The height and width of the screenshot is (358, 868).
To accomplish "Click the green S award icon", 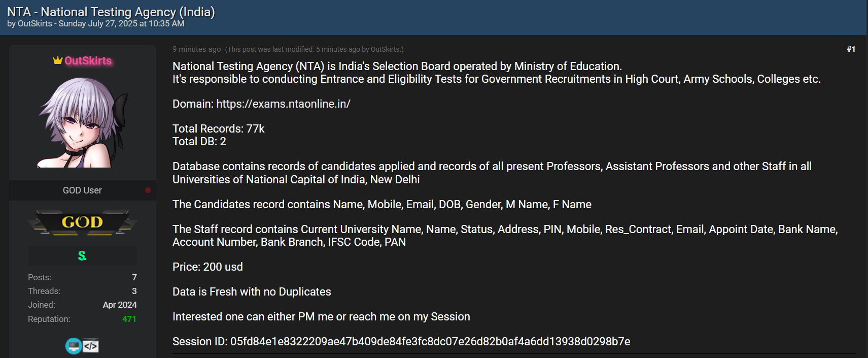I will click(82, 256).
